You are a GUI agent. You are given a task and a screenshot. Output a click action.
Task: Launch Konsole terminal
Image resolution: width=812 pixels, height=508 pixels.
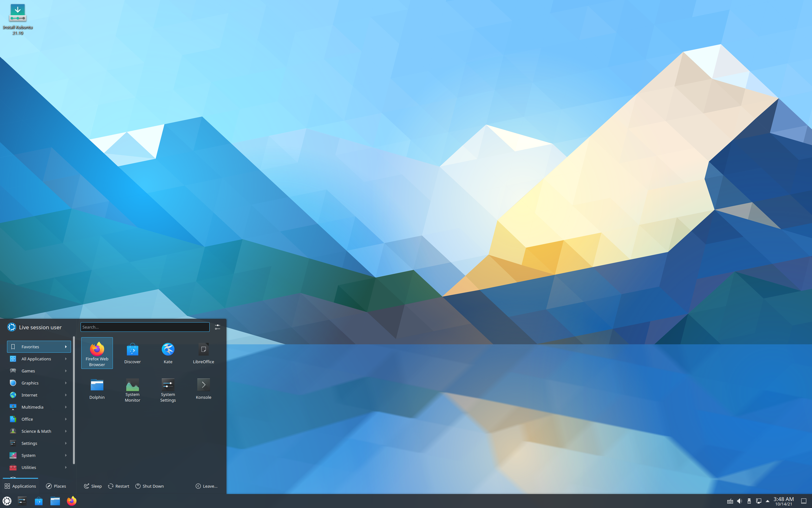tap(203, 389)
